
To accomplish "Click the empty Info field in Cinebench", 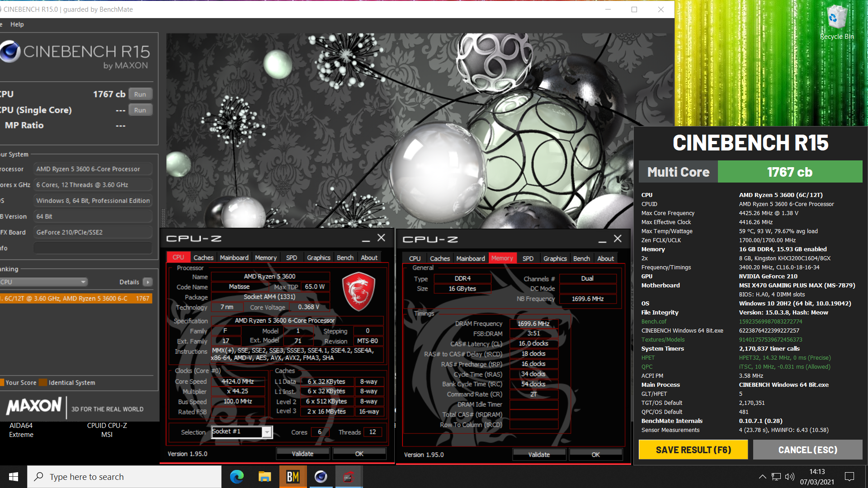I will tap(93, 248).
